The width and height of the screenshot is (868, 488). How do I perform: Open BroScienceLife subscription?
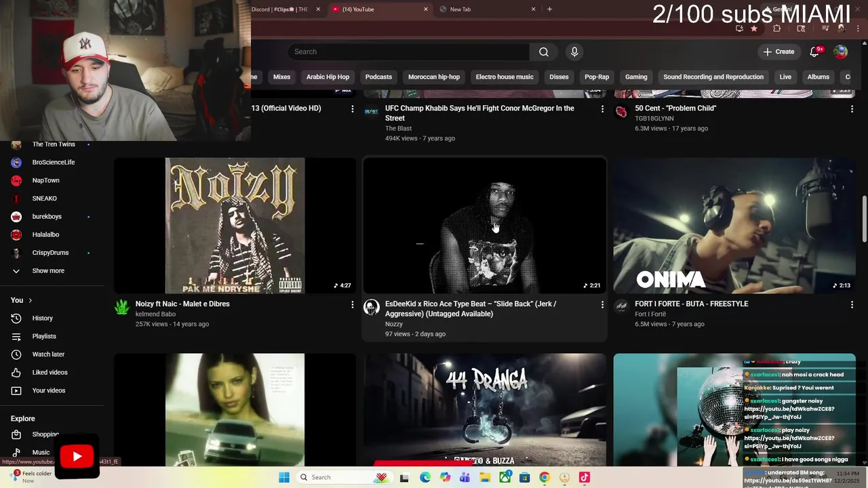click(x=52, y=162)
